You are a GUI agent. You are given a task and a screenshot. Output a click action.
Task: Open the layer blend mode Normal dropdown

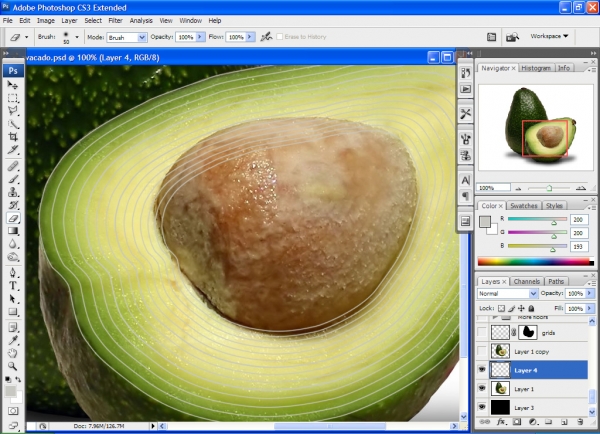[507, 294]
